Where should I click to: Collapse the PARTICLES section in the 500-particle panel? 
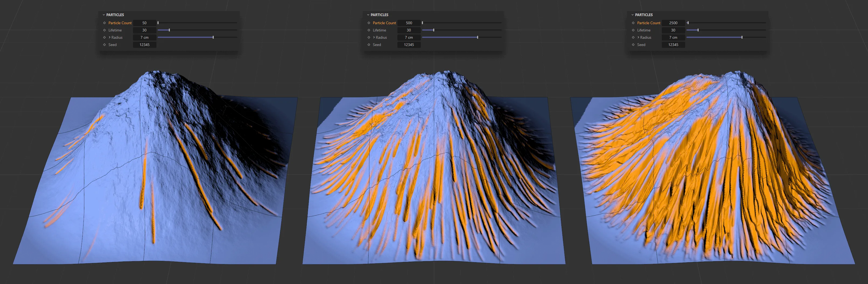point(368,15)
